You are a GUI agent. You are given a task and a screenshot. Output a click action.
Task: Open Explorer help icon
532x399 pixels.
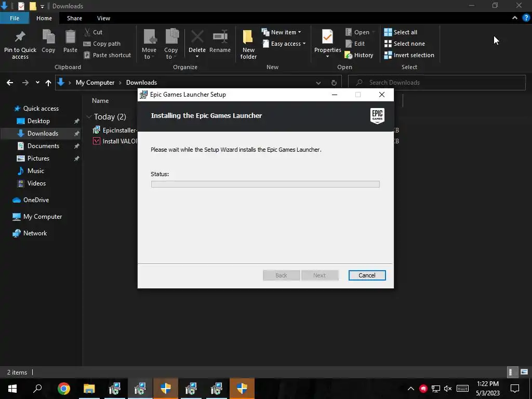[526, 18]
